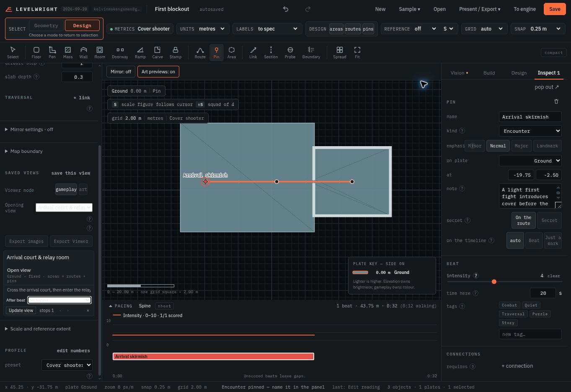The image size is (571, 392).
Task: Switch to the Vision tab
Action: click(x=459, y=73)
